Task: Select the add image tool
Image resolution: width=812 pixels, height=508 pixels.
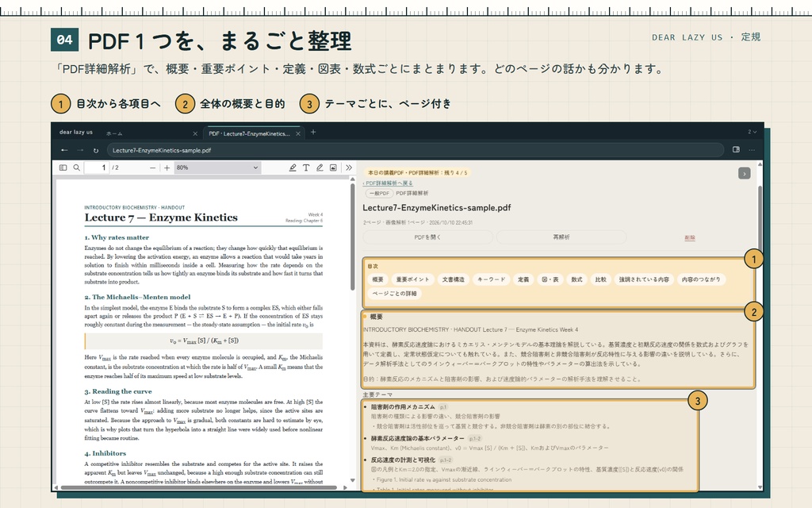Action: point(333,167)
